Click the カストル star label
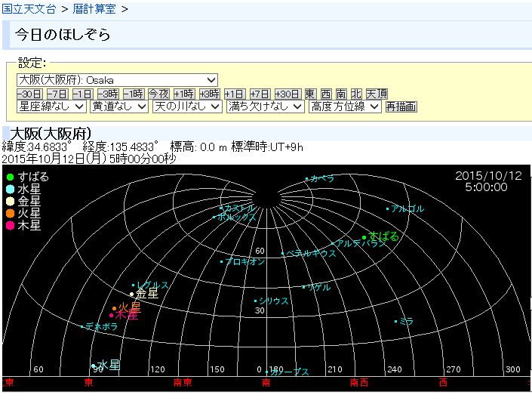Screen dimensions: 532x395 tap(239, 208)
